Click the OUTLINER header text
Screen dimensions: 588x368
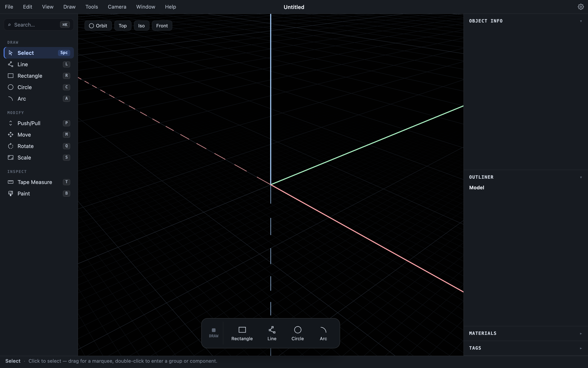[x=481, y=177]
